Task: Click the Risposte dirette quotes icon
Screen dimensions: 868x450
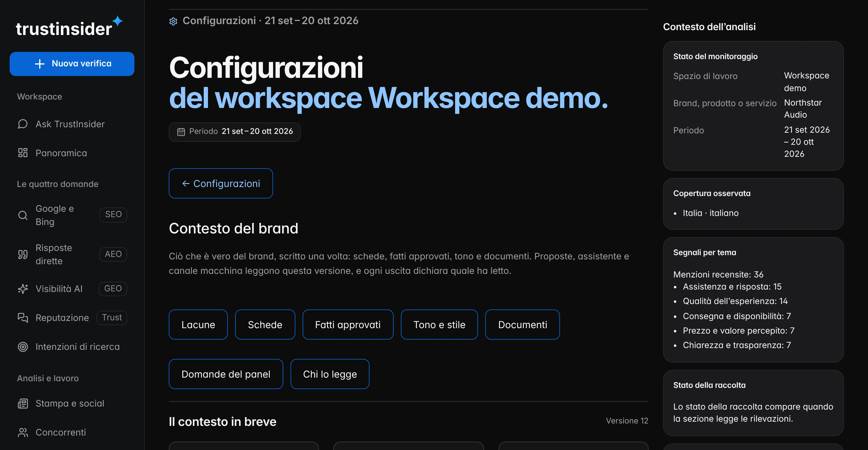Action: tap(23, 255)
